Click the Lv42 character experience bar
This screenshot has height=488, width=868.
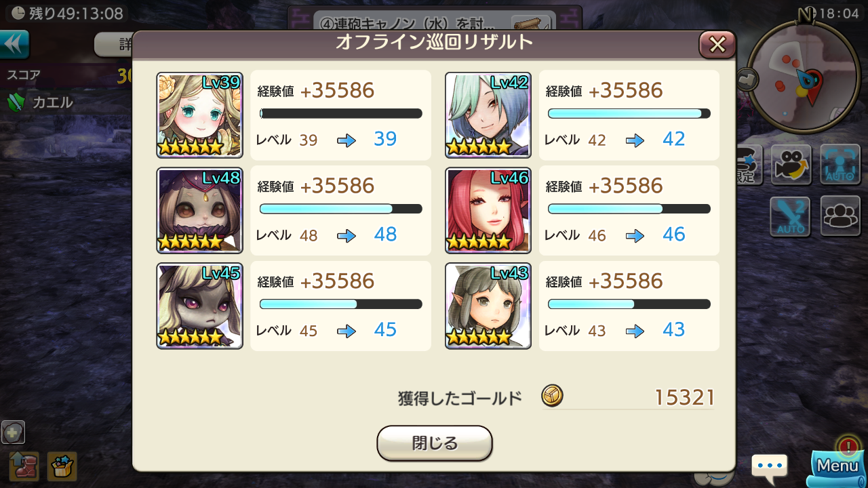pyautogui.click(x=629, y=113)
